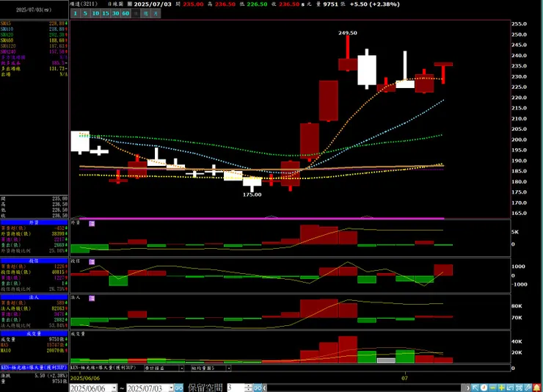Click purple icon in 法人 sub-chart
This screenshot has width=543, height=392.
pyautogui.click(x=92, y=298)
